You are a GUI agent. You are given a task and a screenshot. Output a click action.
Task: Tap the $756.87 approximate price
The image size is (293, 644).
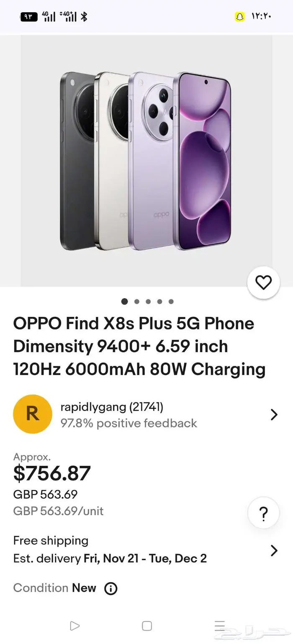click(52, 473)
